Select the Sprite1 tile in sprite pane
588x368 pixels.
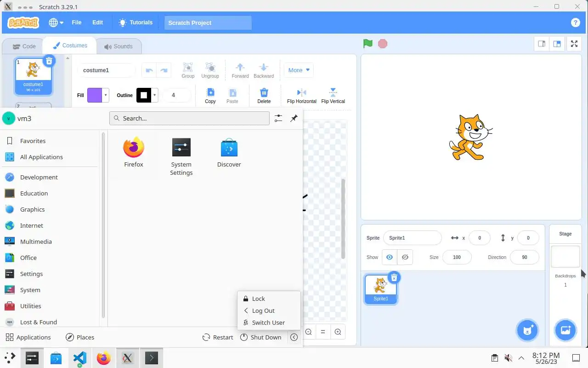380,289
